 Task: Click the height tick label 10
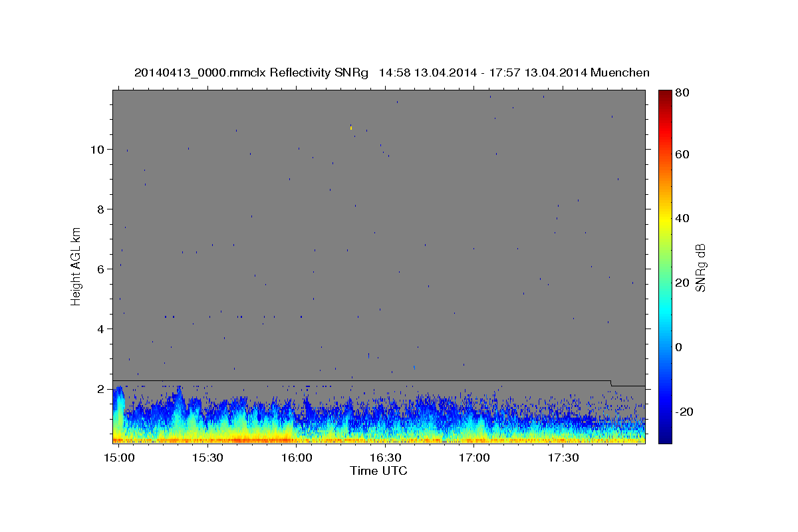[x=98, y=150]
